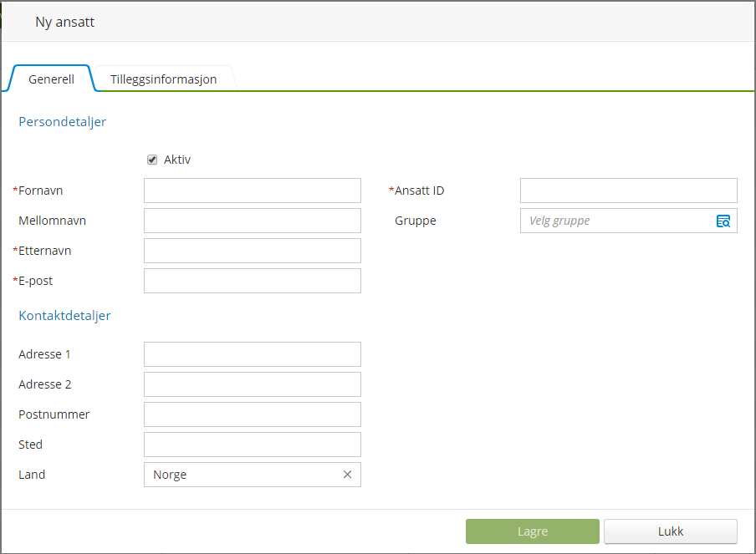Focus the Sted input field

[253, 445]
